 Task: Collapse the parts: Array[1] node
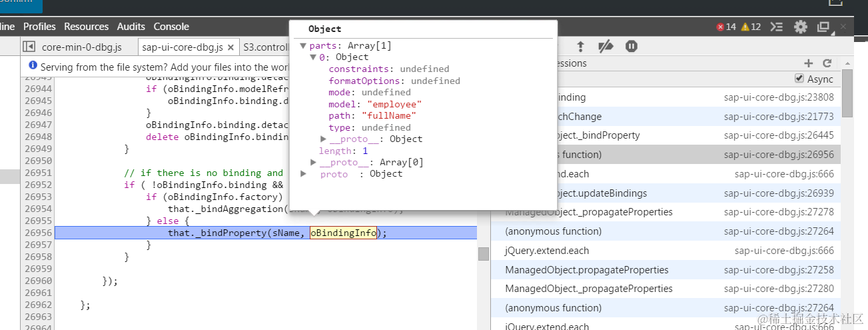[x=303, y=46]
